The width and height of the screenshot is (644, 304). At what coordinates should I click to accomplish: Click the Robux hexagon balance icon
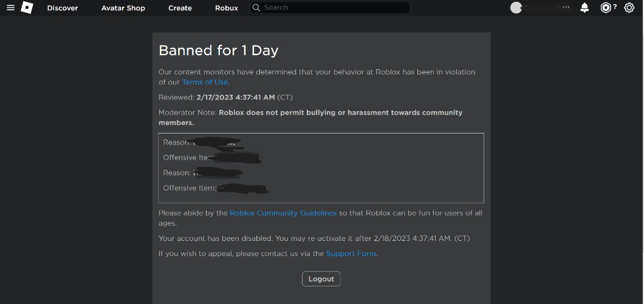click(606, 8)
